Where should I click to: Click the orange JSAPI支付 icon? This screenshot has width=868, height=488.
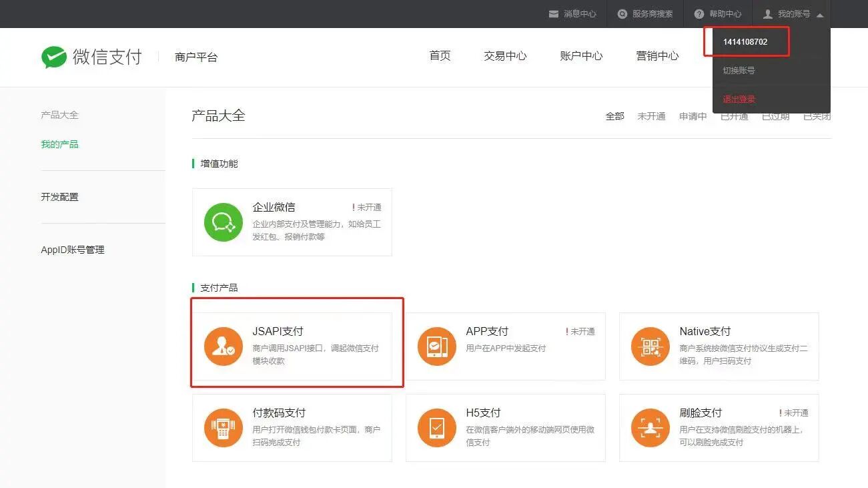[223, 346]
